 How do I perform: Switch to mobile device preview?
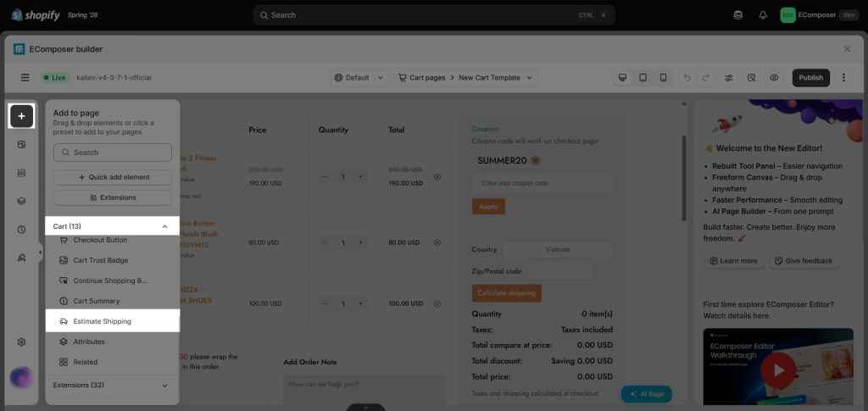(663, 77)
